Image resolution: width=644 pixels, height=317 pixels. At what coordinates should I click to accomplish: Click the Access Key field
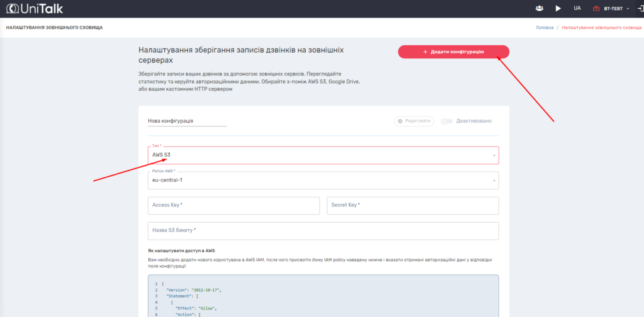tap(233, 205)
